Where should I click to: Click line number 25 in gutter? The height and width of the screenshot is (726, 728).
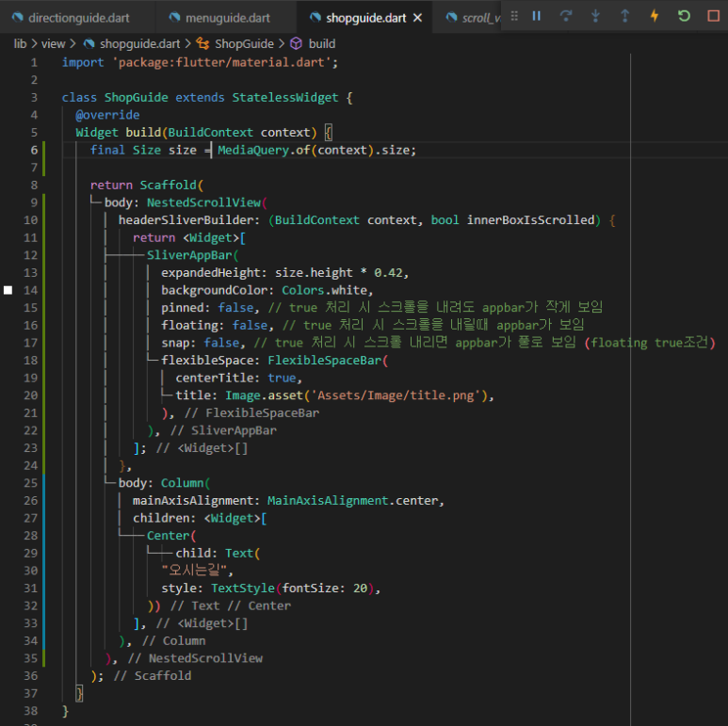pos(31,483)
